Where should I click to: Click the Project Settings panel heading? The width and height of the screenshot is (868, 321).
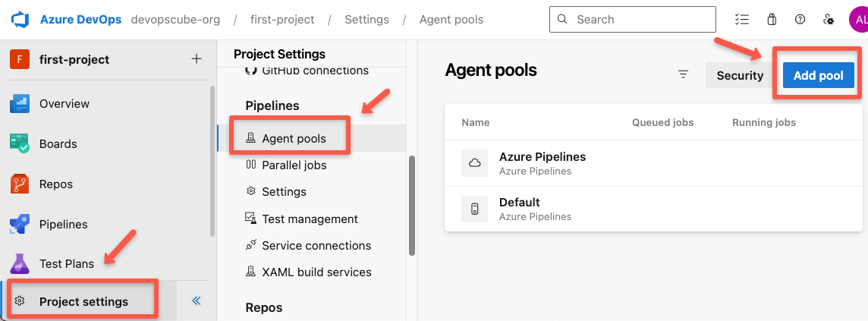279,54
